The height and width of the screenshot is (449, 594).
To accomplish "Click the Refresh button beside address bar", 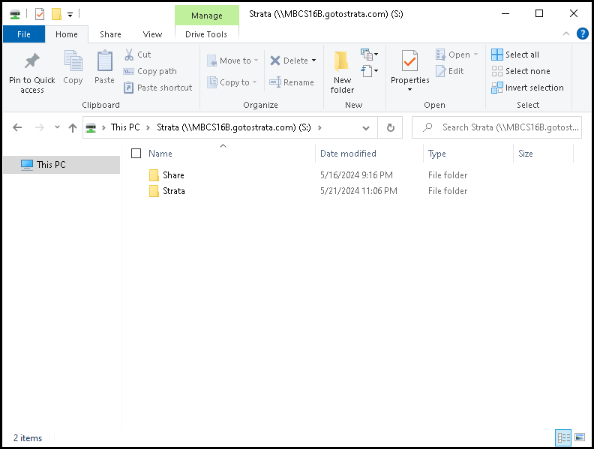I will 390,128.
